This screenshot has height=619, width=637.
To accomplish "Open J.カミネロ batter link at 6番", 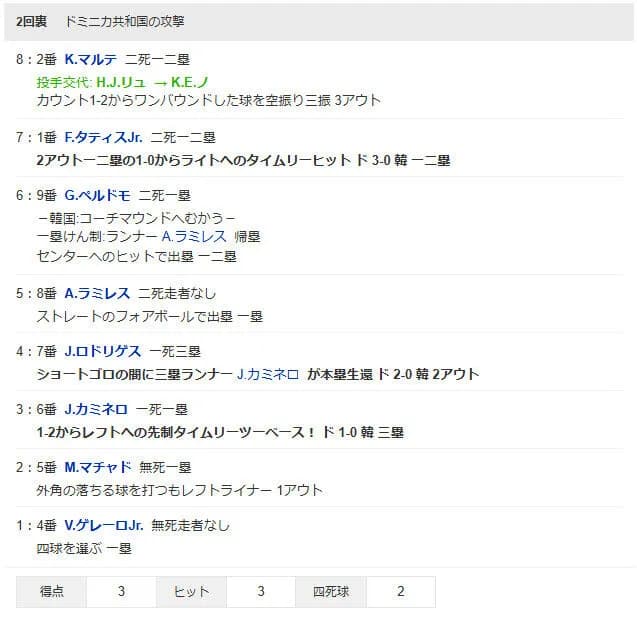I will [x=96, y=409].
